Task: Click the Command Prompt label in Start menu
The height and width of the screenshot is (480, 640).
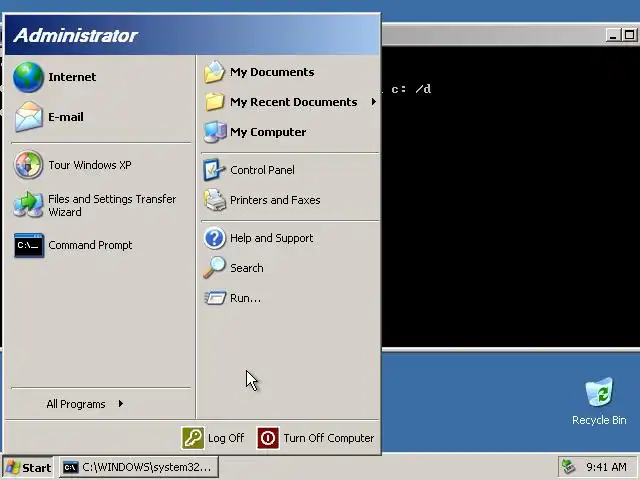Action: click(90, 245)
